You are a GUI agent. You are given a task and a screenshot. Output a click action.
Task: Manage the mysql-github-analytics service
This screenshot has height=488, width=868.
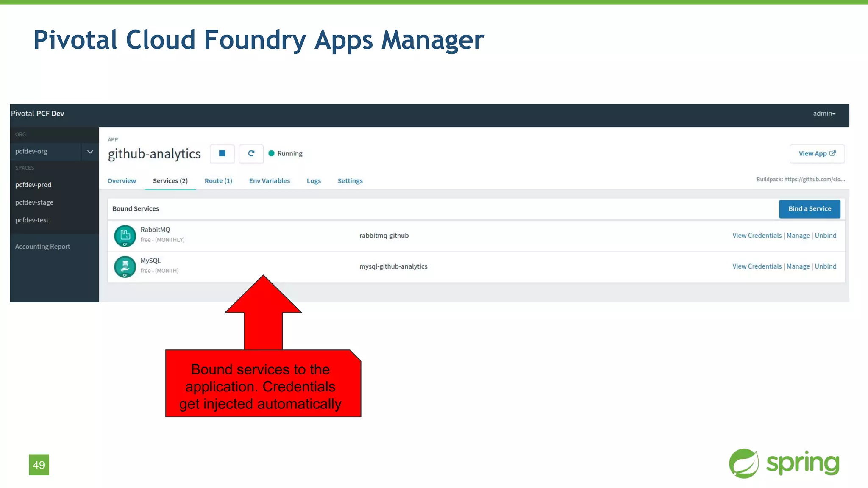coord(798,266)
